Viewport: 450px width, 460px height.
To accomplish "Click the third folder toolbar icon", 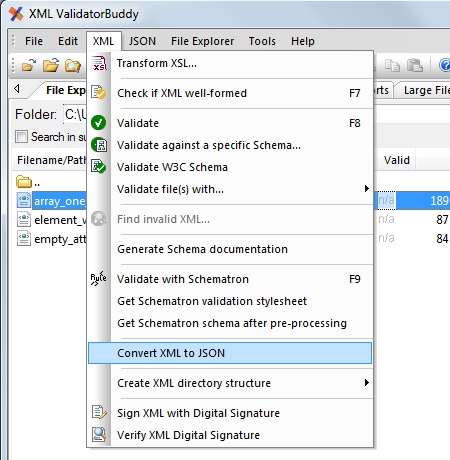I will [x=73, y=65].
